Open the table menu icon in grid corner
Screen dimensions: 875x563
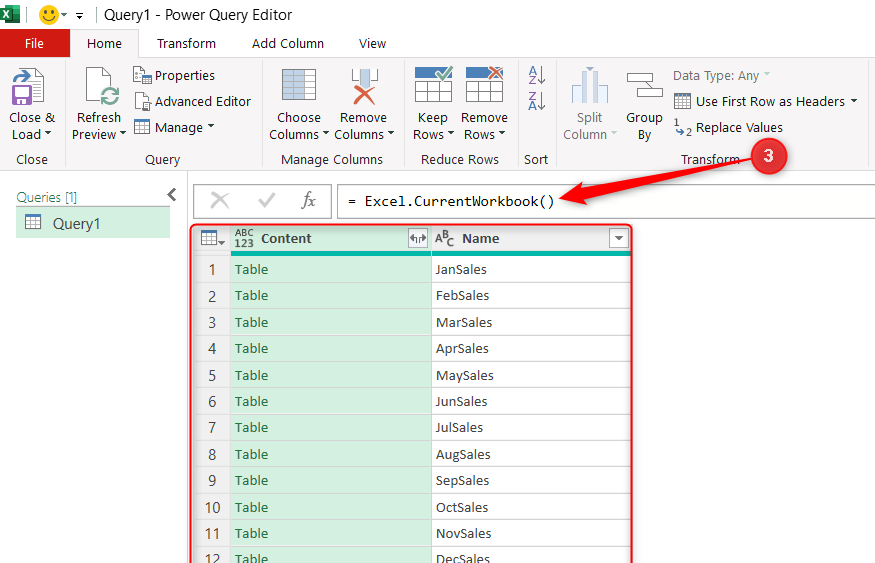pyautogui.click(x=212, y=239)
